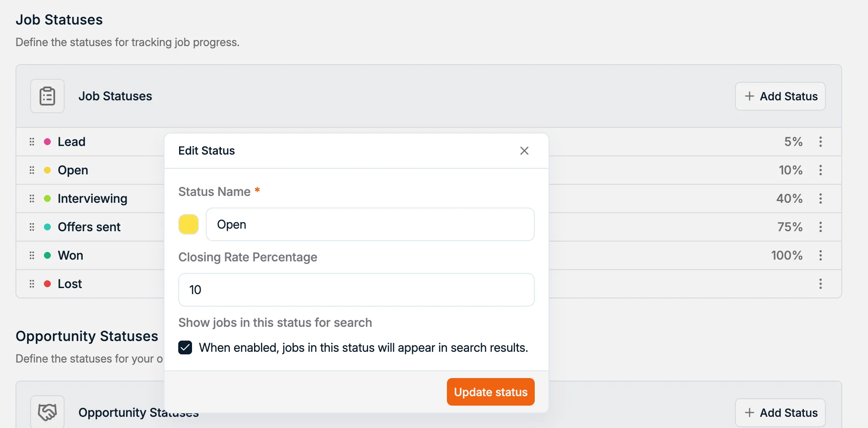This screenshot has width=868, height=428.
Task: Click the handshake icon beside Opportunity Statuses
Action: pyautogui.click(x=47, y=412)
